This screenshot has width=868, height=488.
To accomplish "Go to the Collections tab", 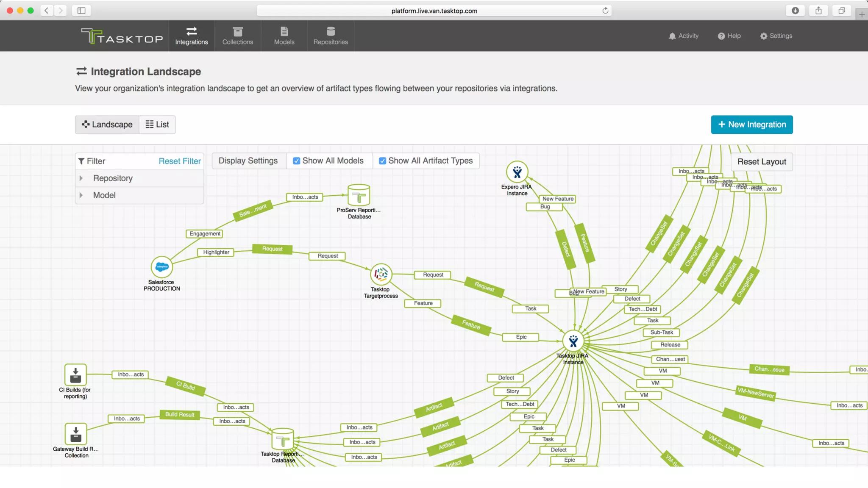I will [237, 36].
